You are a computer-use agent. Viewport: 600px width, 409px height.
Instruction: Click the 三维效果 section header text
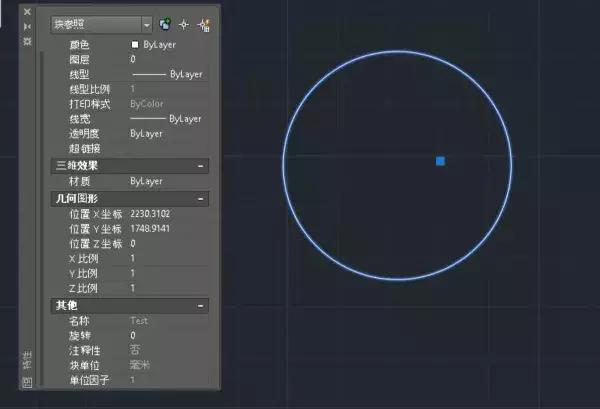77,166
